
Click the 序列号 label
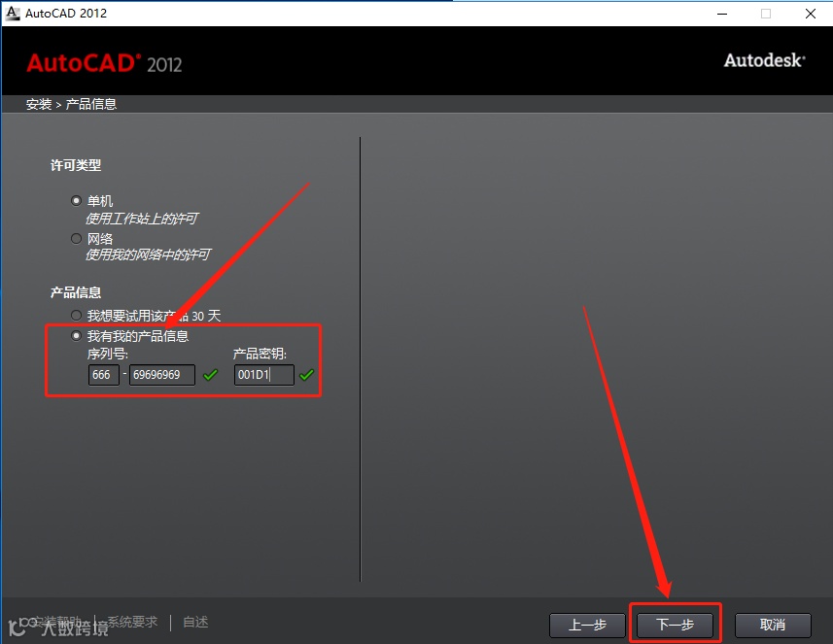click(108, 354)
